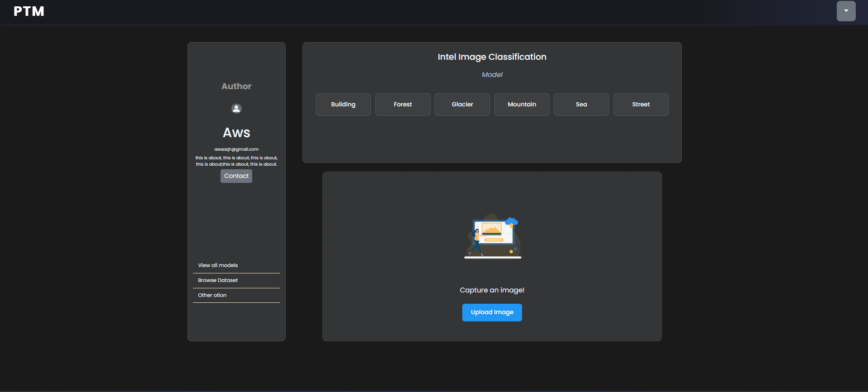Click the PTM logo in header

tap(29, 11)
